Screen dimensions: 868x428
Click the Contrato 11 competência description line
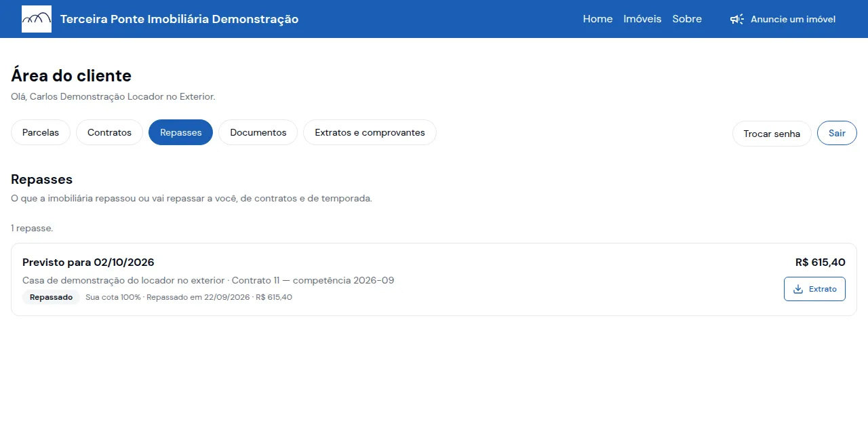pyautogui.click(x=208, y=280)
